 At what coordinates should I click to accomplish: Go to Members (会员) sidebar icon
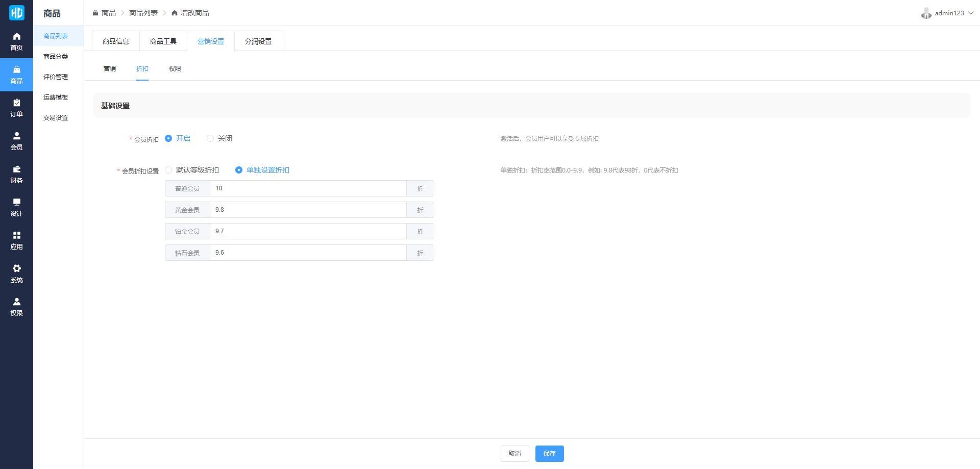tap(16, 136)
